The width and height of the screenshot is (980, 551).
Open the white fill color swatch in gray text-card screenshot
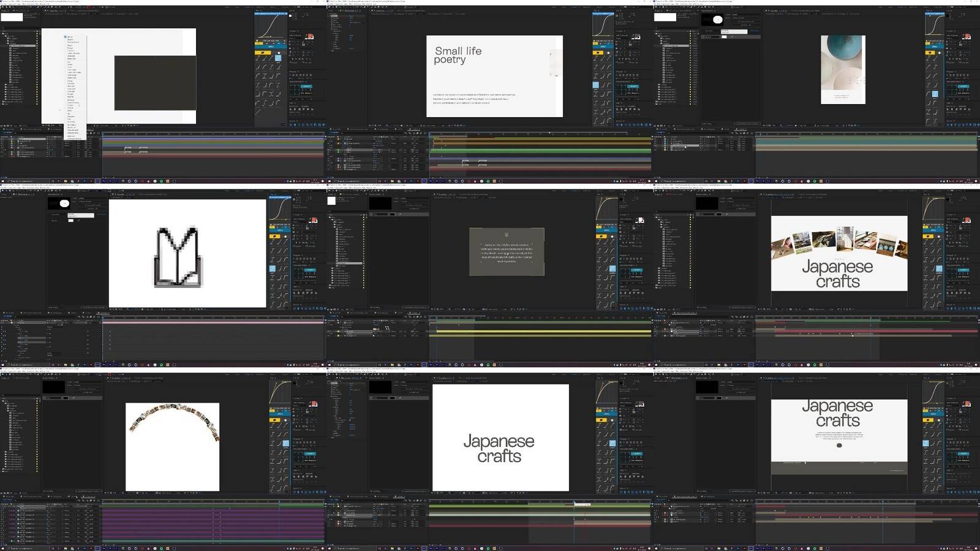tap(639, 220)
